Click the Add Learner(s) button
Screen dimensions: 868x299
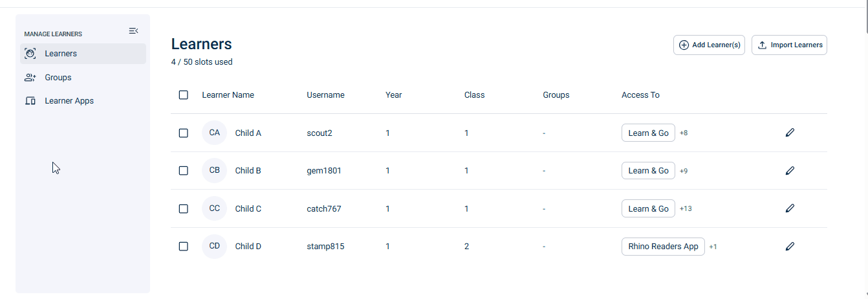pos(710,45)
